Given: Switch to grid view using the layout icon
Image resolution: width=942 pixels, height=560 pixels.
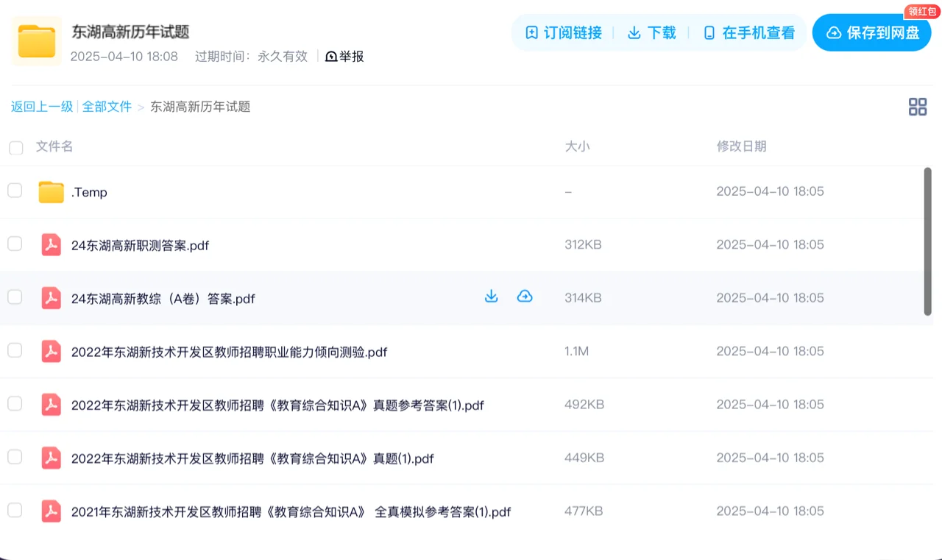Looking at the screenshot, I should 918,106.
